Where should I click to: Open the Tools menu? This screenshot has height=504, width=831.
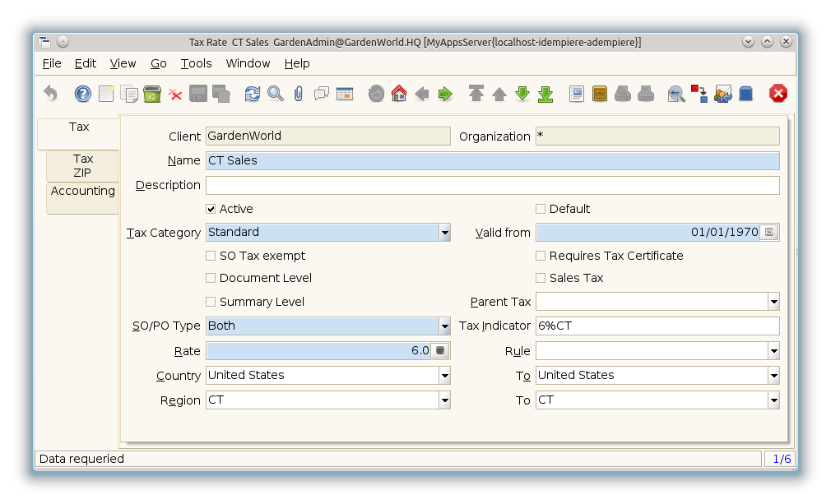[x=196, y=63]
